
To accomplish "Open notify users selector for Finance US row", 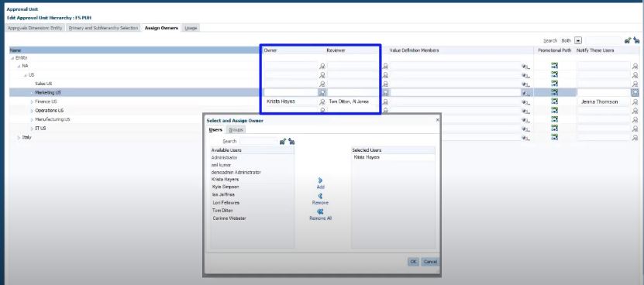I will pyautogui.click(x=635, y=102).
